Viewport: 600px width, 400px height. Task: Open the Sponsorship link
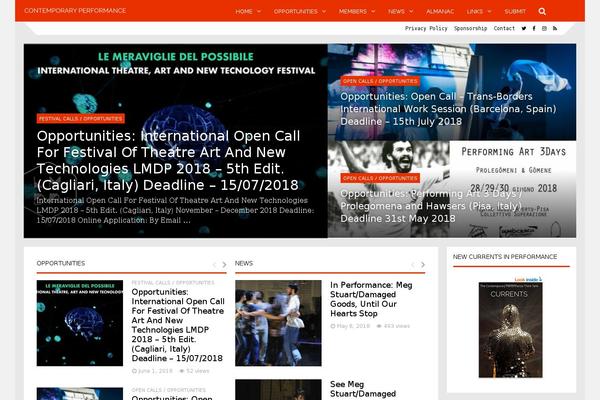[470, 28]
